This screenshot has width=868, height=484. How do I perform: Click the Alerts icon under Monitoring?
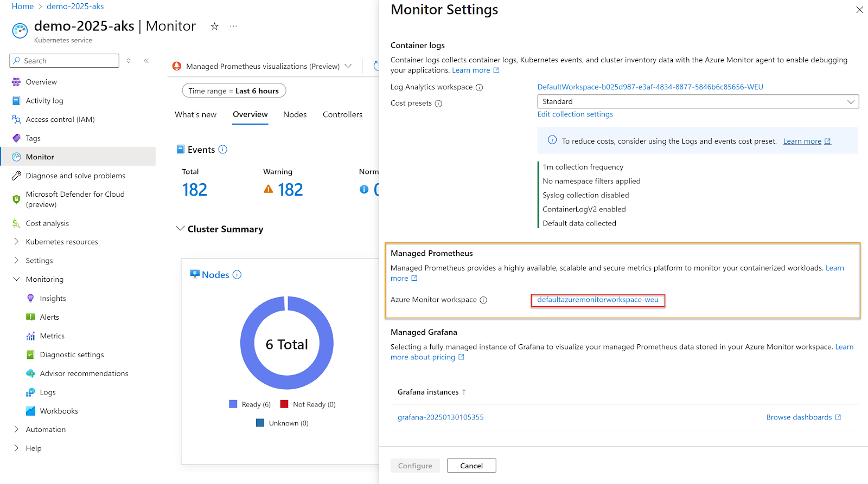(30, 317)
